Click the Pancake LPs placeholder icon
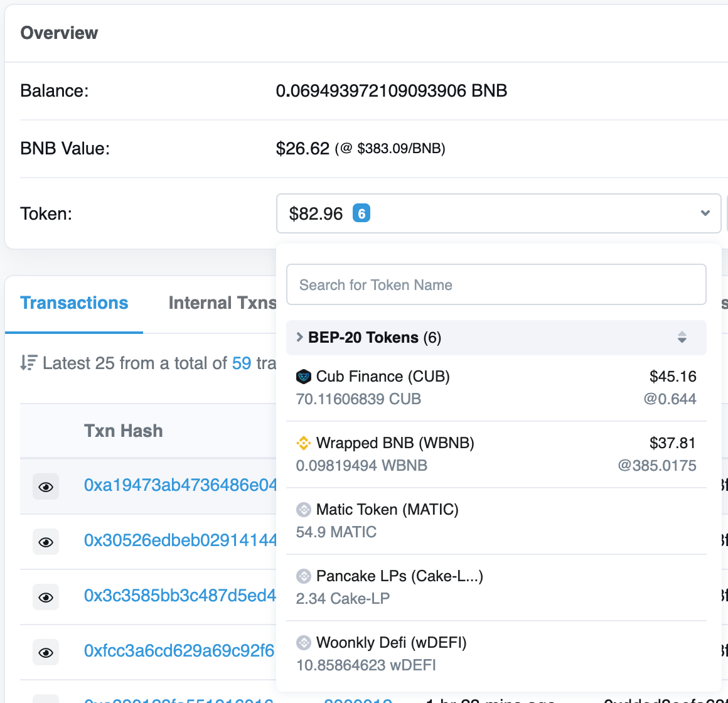The image size is (728, 703). (304, 576)
